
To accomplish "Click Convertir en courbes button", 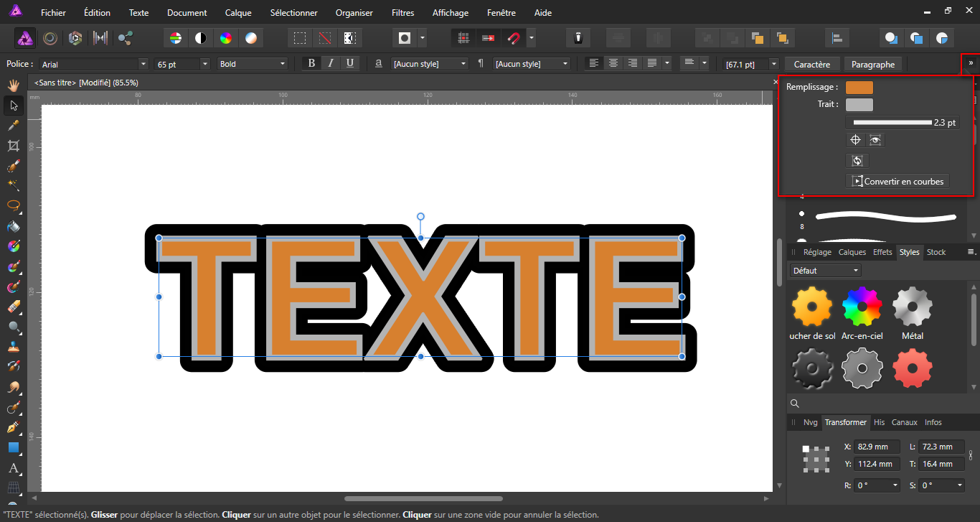I will 897,181.
